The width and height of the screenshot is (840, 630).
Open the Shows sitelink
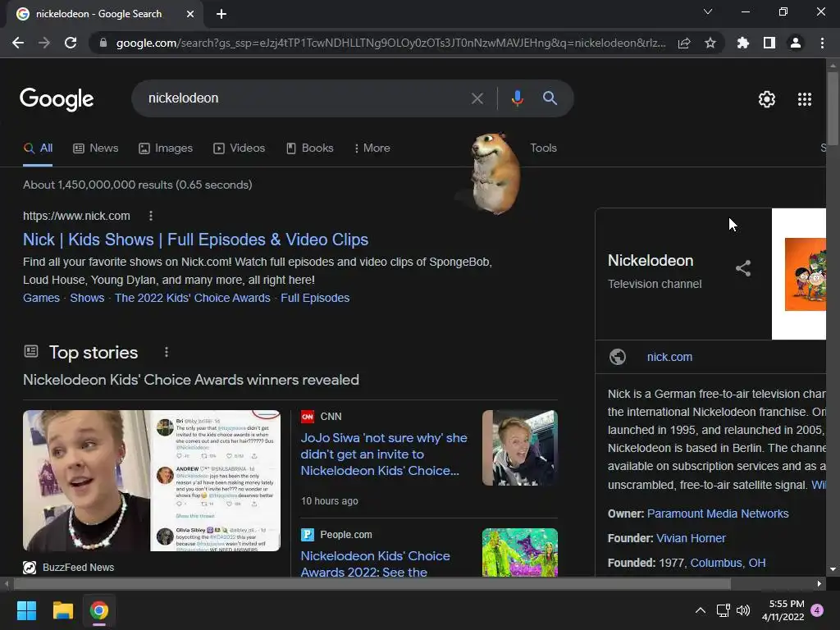point(87,298)
